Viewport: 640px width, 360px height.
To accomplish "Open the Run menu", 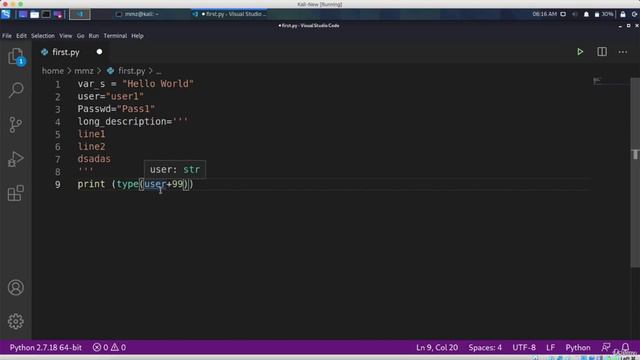I will pos(93,36).
